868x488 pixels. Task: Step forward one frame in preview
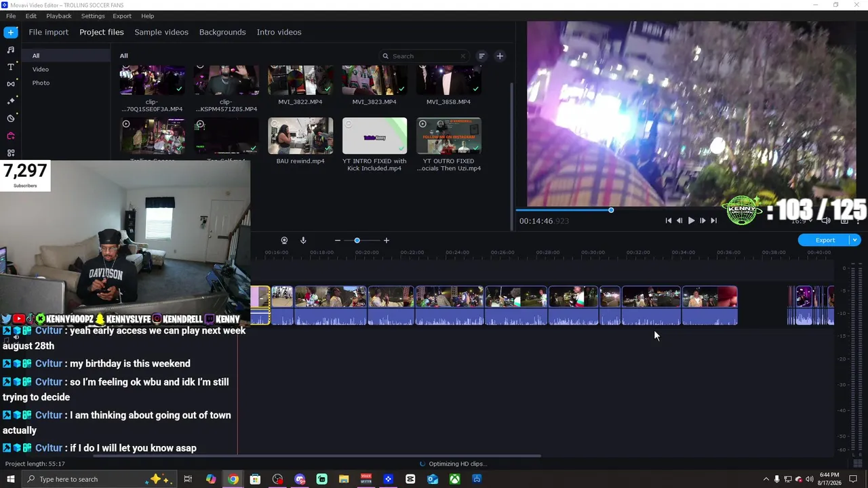(x=703, y=220)
